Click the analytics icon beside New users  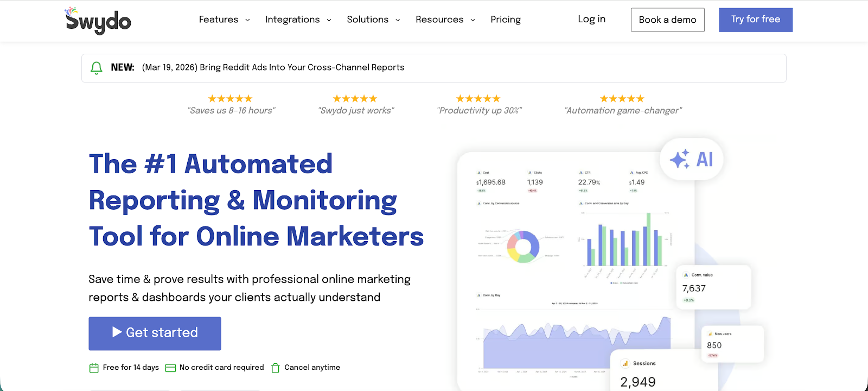pos(710,334)
